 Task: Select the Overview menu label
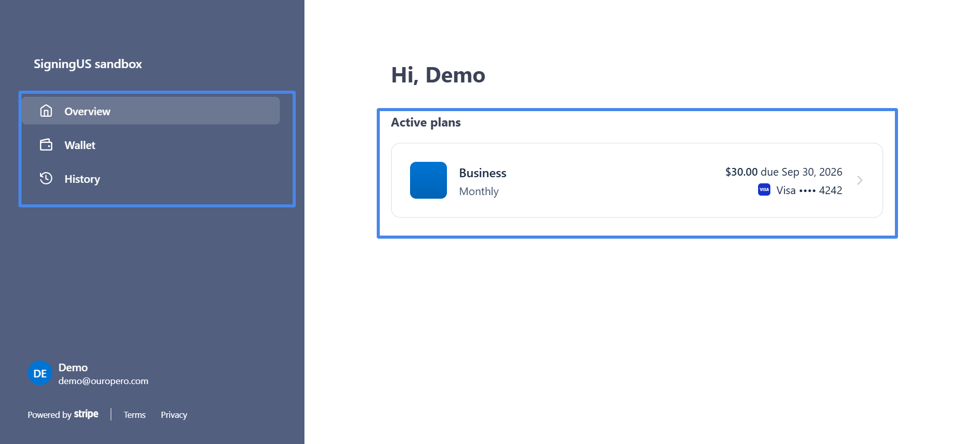coord(87,112)
